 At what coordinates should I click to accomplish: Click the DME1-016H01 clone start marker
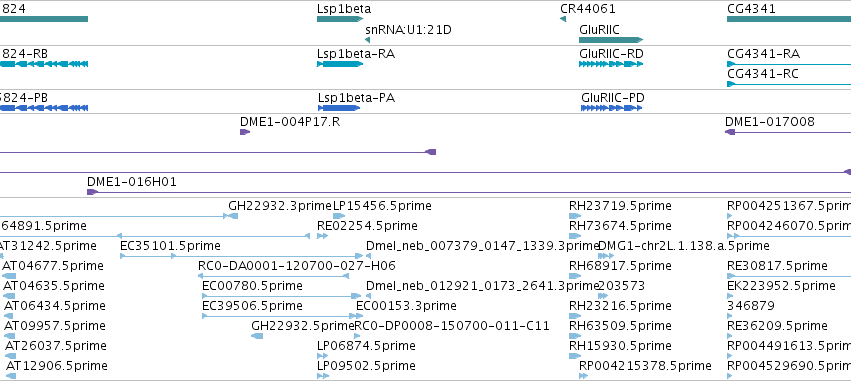pos(92,192)
